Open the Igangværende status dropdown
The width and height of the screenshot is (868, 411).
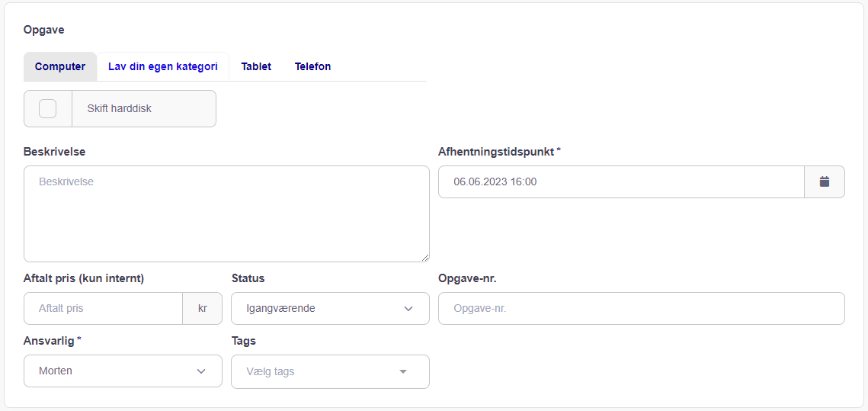(x=330, y=309)
